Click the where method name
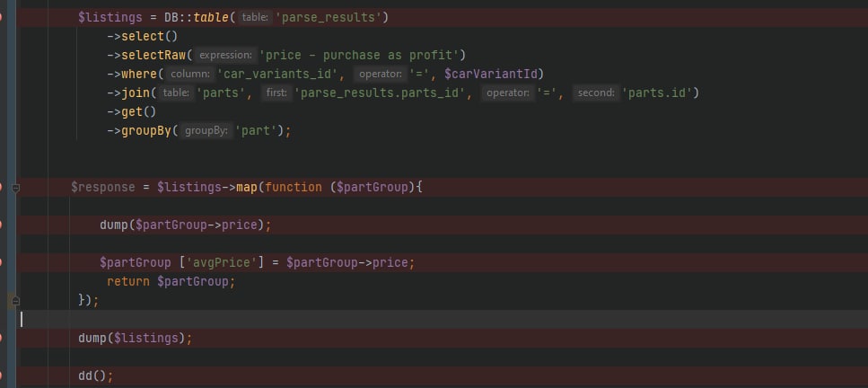Image resolution: width=868 pixels, height=388 pixels. tap(139, 75)
